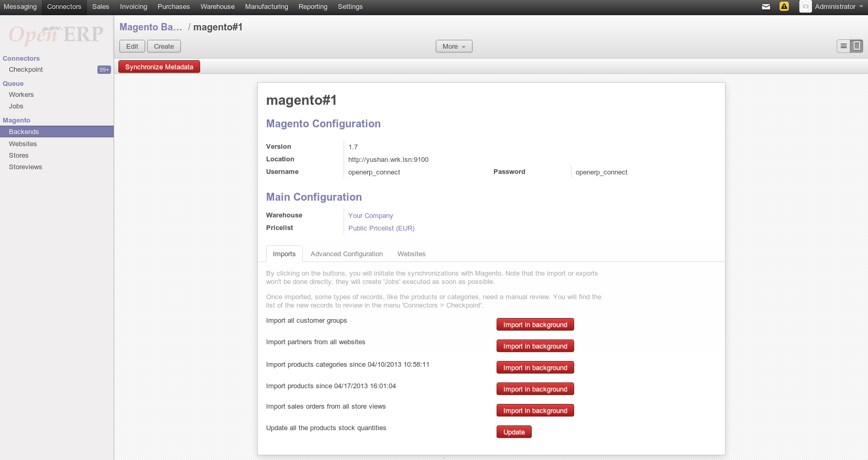
Task: Click Edit to modify the backend
Action: 132,47
